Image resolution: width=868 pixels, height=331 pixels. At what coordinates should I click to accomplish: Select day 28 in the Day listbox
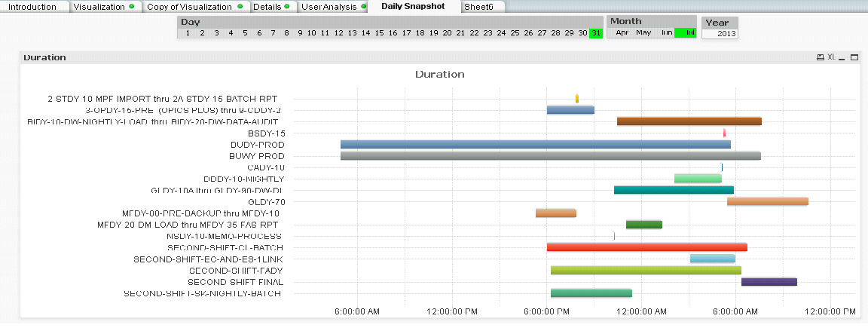(x=556, y=33)
